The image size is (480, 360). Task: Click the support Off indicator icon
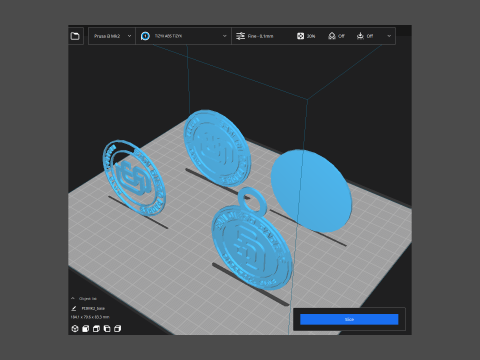pyautogui.click(x=332, y=36)
